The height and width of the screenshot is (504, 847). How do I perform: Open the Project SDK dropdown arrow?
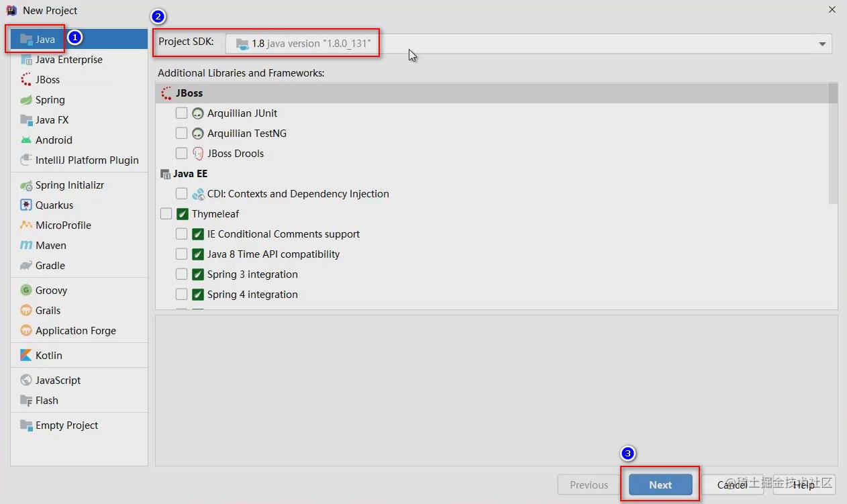pos(822,44)
